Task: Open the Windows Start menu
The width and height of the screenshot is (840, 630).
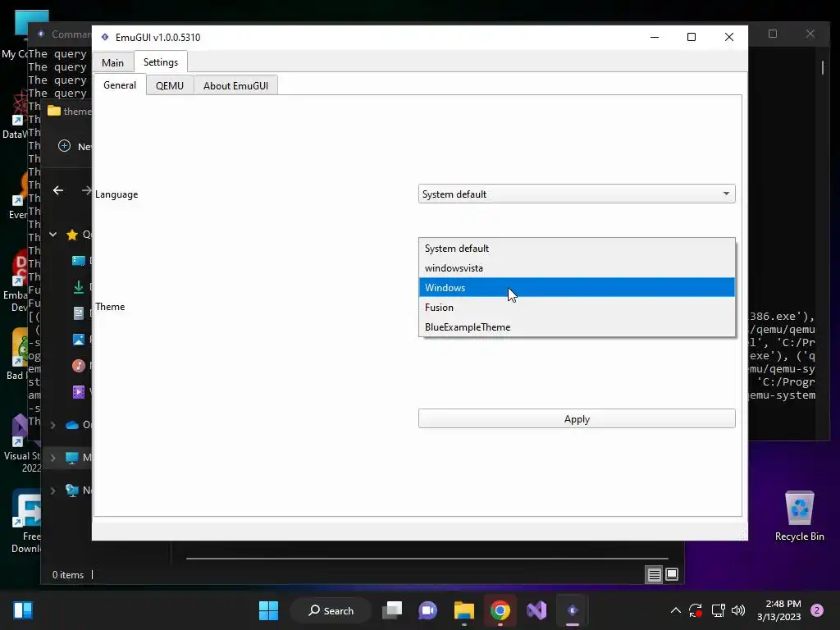Action: coord(268,610)
